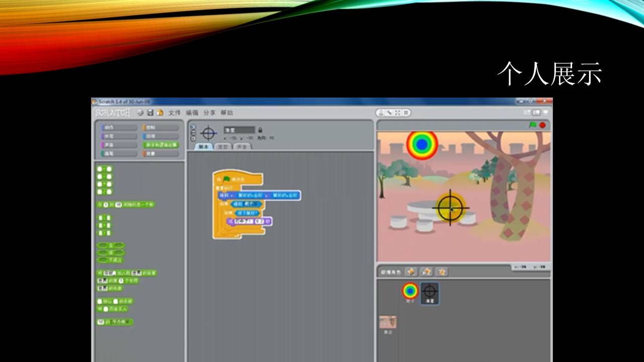Open the 编辑 (Edit) menu
The height and width of the screenshot is (362, 644).
pos(192,113)
